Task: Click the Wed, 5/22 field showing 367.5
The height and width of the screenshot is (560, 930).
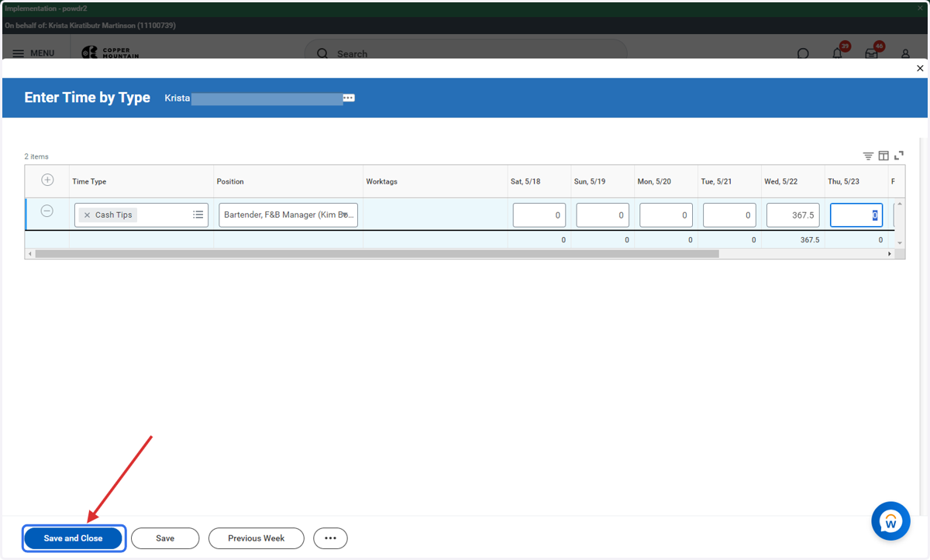Action: click(793, 215)
